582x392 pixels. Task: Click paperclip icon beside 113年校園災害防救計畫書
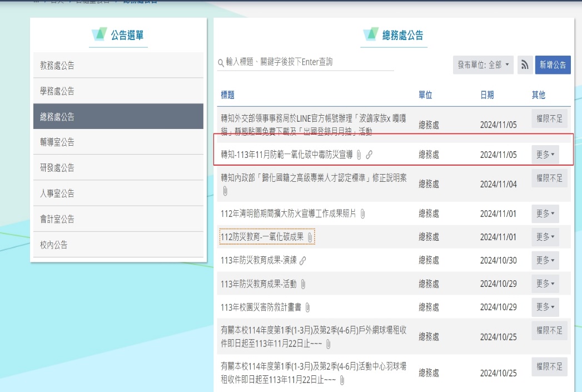pyautogui.click(x=307, y=307)
